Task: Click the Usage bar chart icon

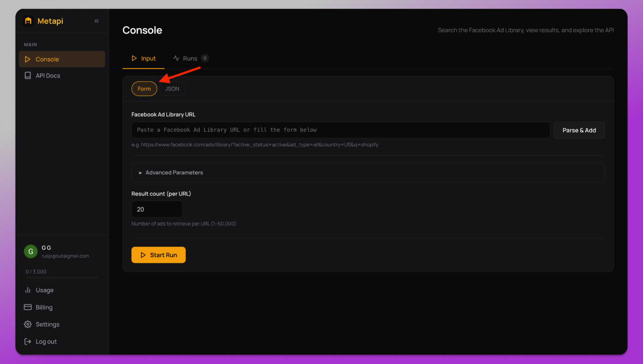Action: (x=28, y=290)
